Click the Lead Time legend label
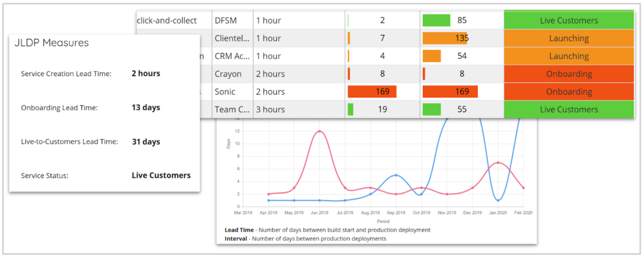The image size is (644, 258). [x=239, y=230]
